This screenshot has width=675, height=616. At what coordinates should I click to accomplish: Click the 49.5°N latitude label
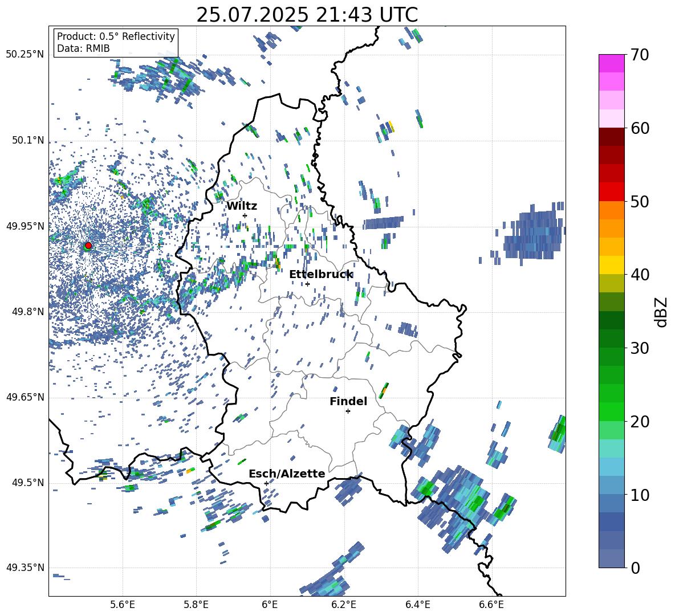pos(28,482)
